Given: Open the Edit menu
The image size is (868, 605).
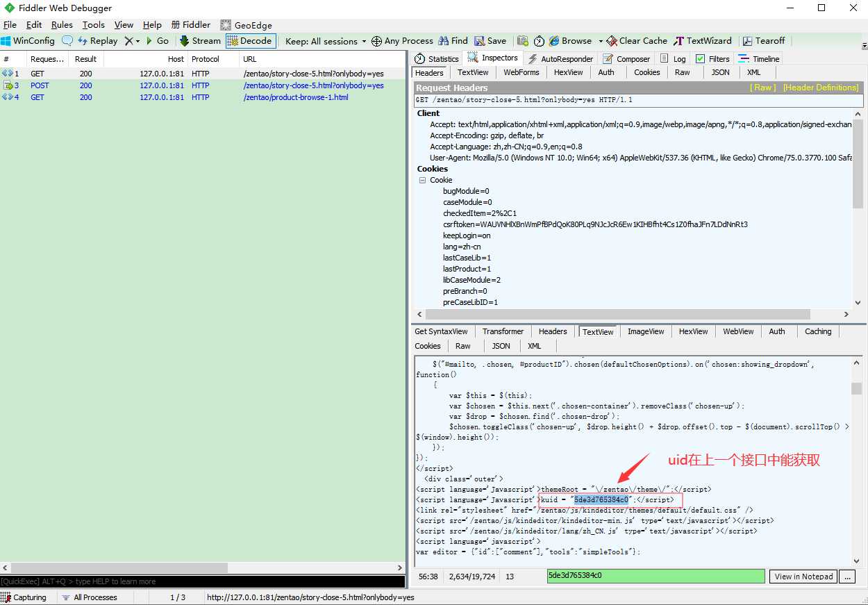Looking at the screenshot, I should click(34, 24).
